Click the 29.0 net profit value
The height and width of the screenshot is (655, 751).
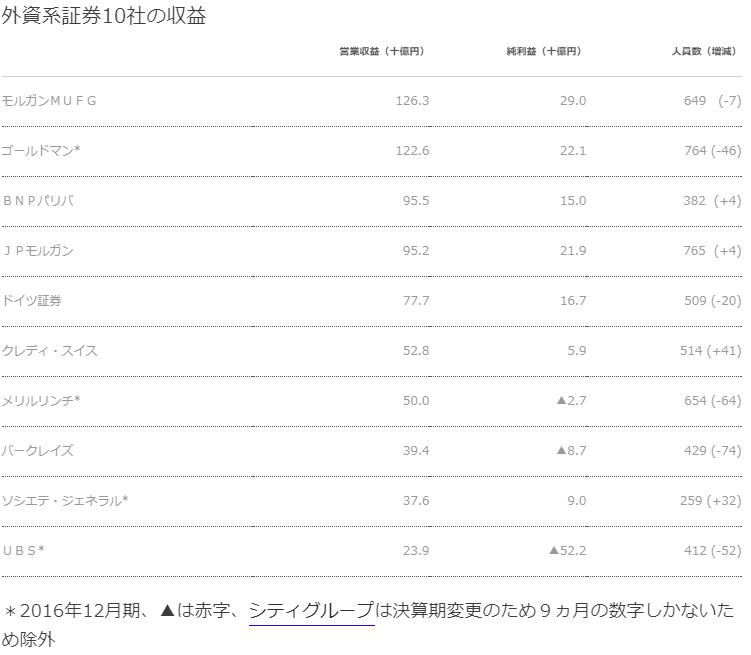tap(573, 101)
